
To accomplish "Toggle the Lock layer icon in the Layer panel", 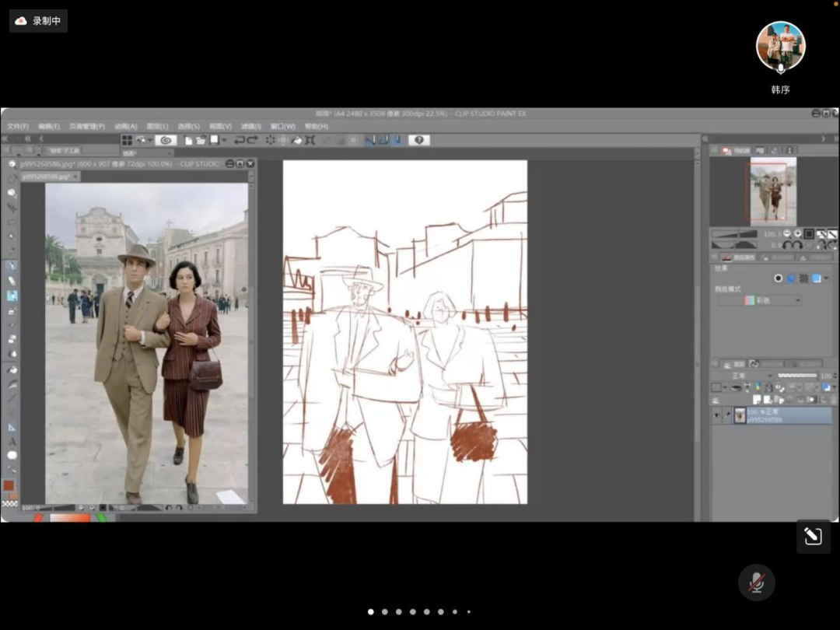I will (x=768, y=387).
